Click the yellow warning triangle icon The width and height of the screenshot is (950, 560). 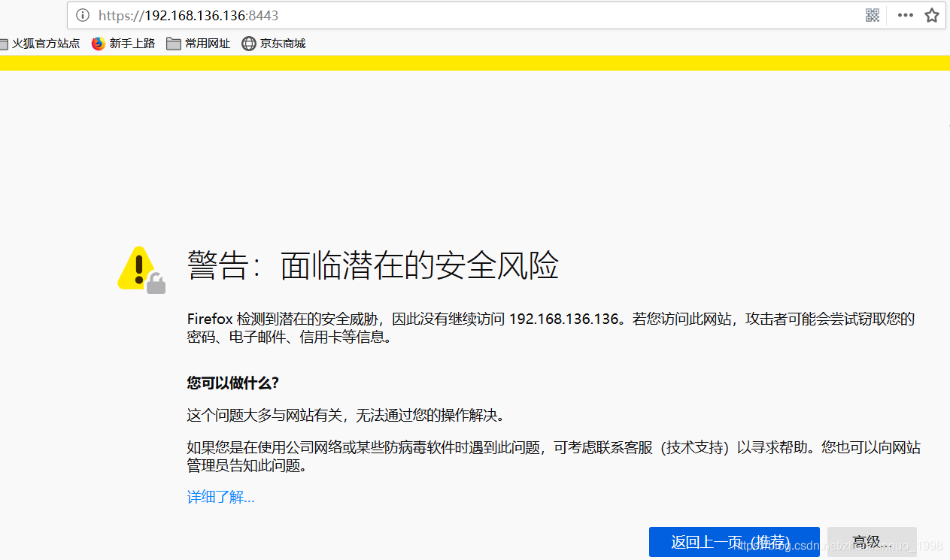coord(136,264)
